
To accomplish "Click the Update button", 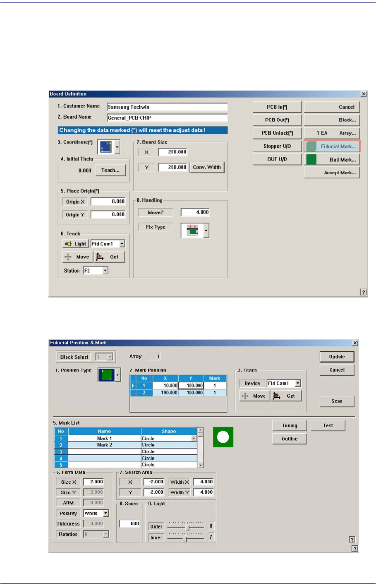I will click(x=337, y=357).
